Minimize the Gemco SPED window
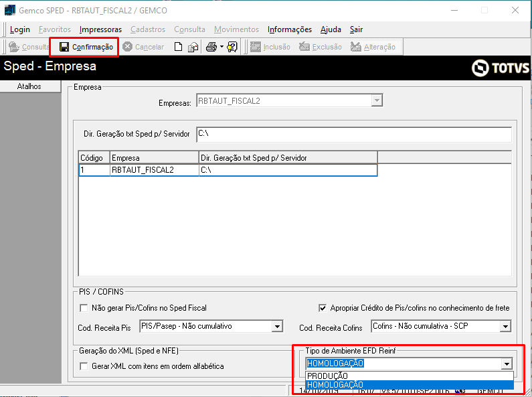This screenshot has height=397, width=532. [x=454, y=10]
